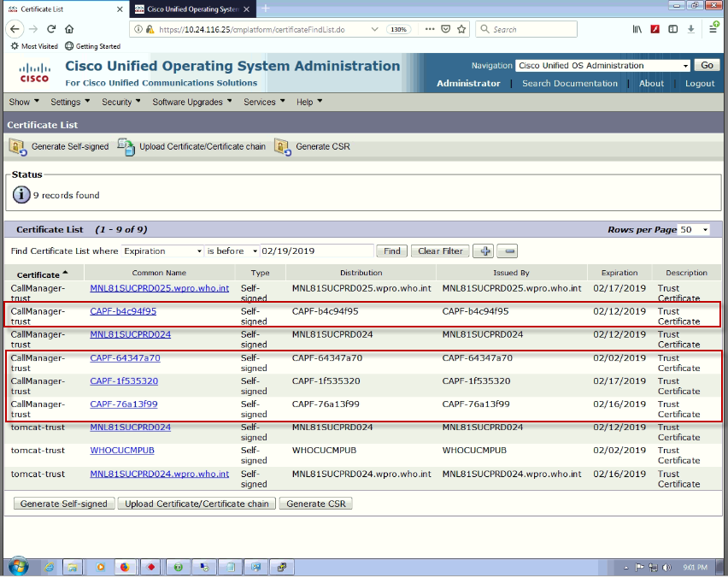Image resolution: width=728 pixels, height=578 pixels.
Task: Open the Windows Start button
Action: pos(18,568)
